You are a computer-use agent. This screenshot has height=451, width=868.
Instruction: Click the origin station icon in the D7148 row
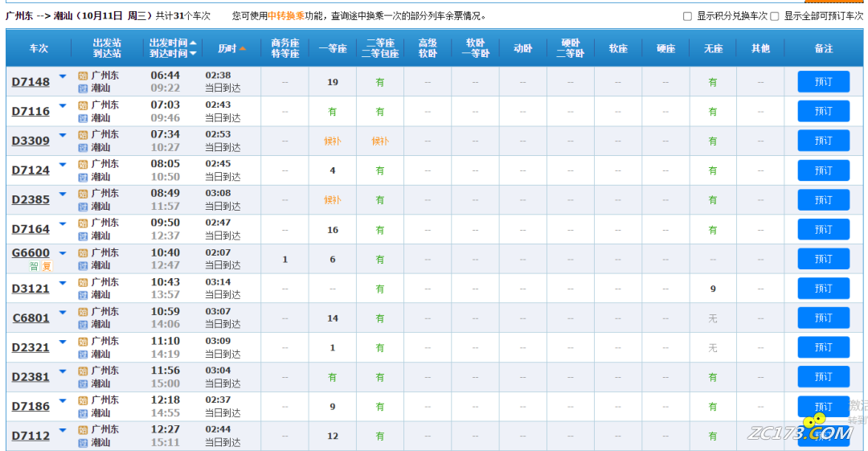pos(83,76)
